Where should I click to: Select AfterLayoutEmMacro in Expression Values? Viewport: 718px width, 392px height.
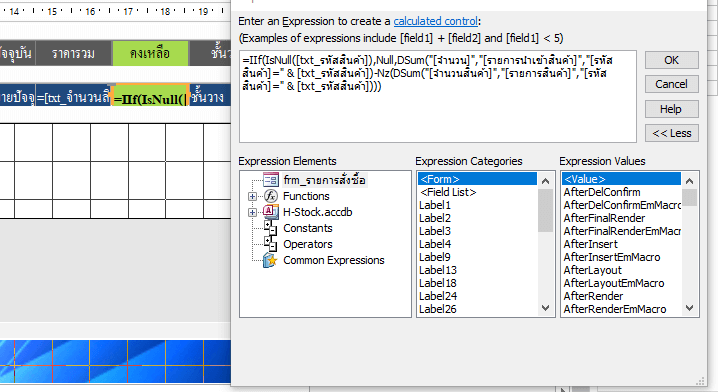[x=621, y=283]
